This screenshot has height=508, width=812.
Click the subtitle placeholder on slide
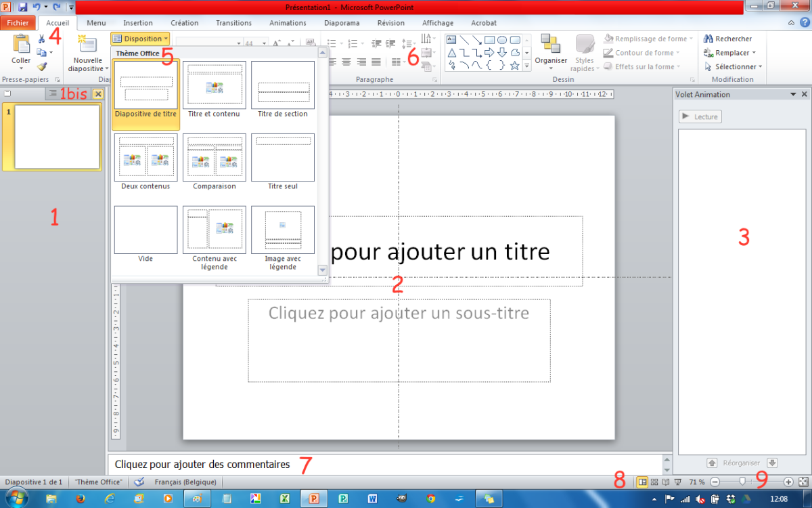pyautogui.click(x=399, y=341)
